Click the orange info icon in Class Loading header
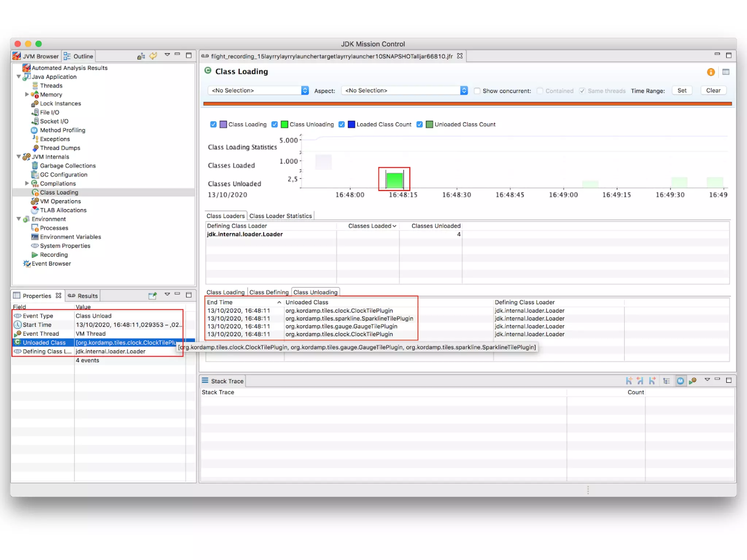Screen dimensions: 747x560 pyautogui.click(x=711, y=72)
